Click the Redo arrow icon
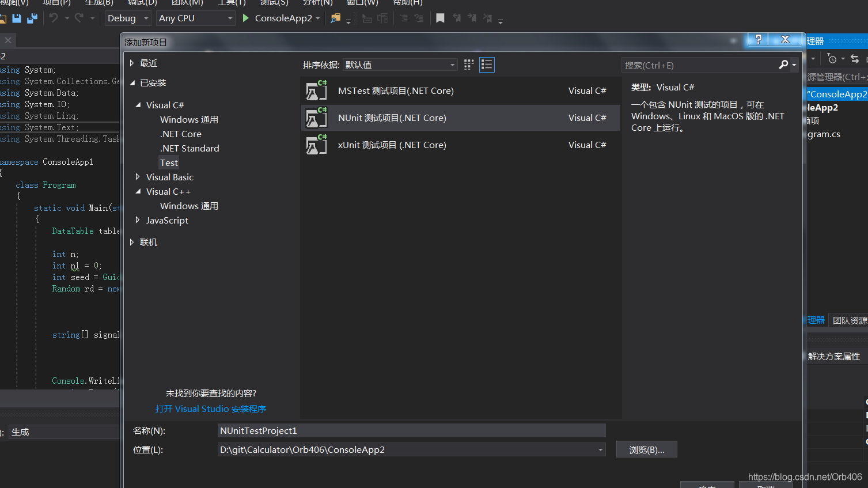The width and height of the screenshot is (868, 488). [x=79, y=18]
